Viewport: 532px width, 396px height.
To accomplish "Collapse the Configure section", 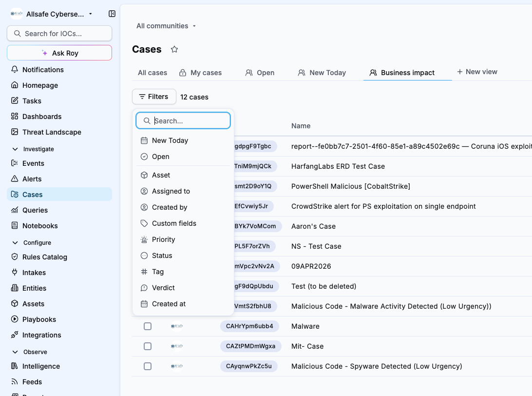I will click(x=32, y=243).
